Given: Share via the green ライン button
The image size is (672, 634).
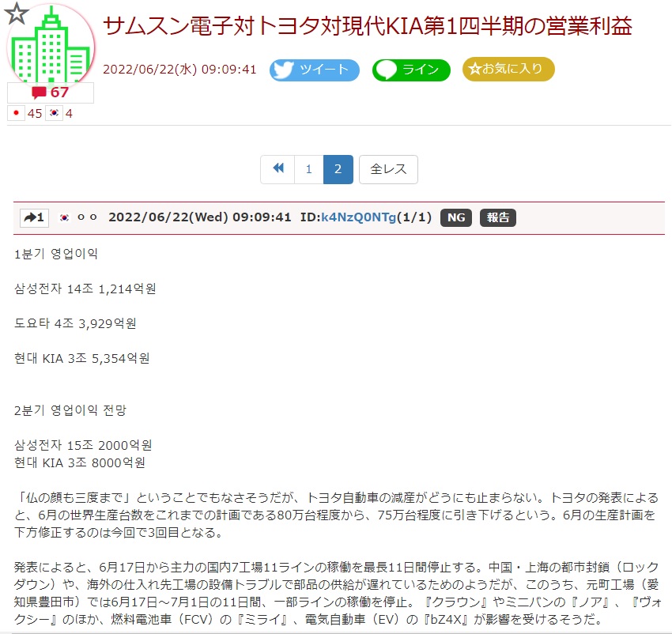Looking at the screenshot, I should [411, 70].
